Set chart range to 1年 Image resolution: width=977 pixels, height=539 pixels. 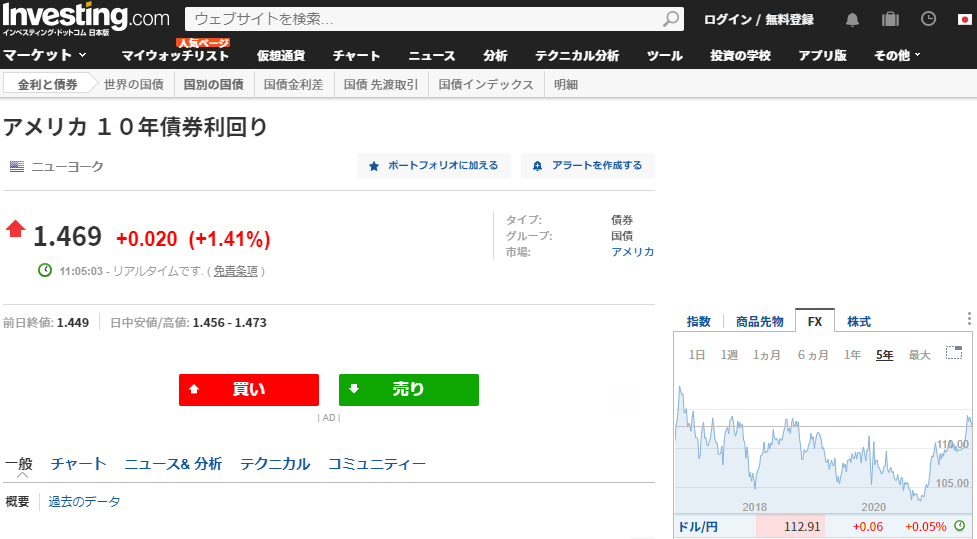(852, 355)
